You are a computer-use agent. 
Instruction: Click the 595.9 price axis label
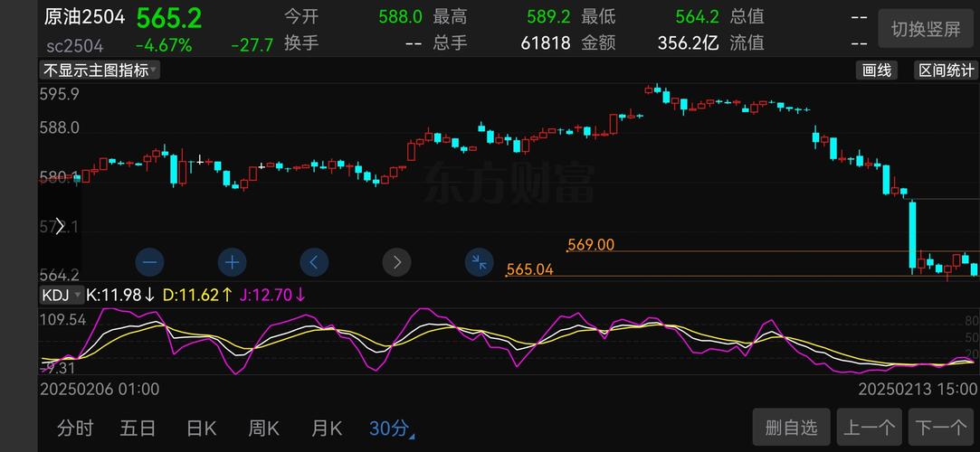(x=60, y=94)
